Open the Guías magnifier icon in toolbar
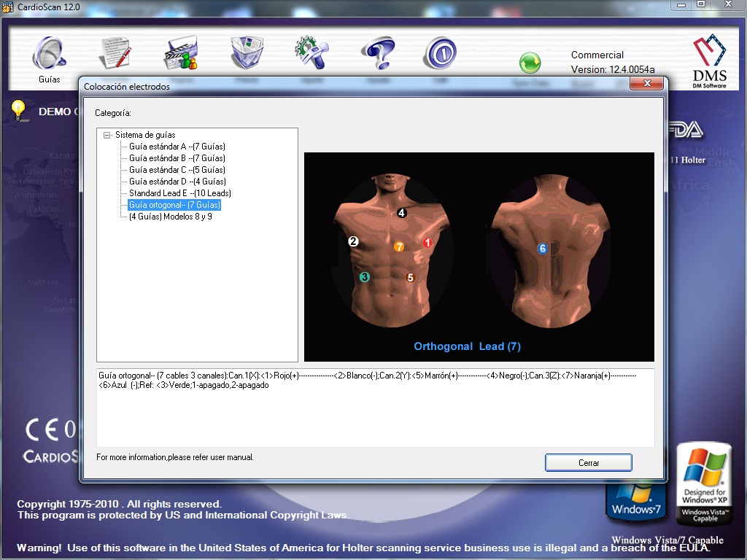 50,54
